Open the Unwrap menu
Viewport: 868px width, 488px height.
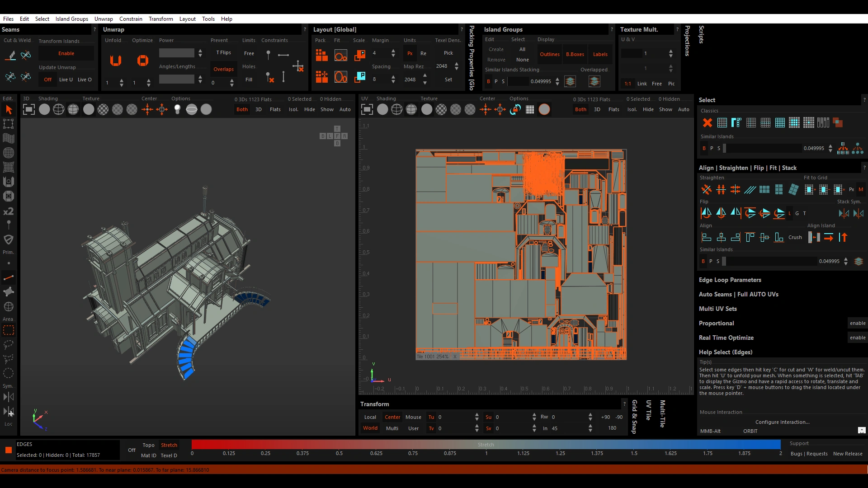(x=104, y=19)
